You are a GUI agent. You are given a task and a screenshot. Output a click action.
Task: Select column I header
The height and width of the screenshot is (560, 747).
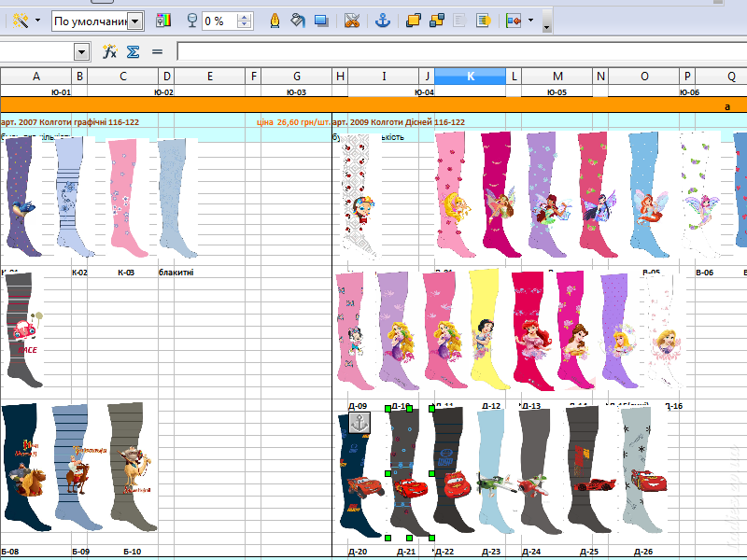(x=384, y=77)
